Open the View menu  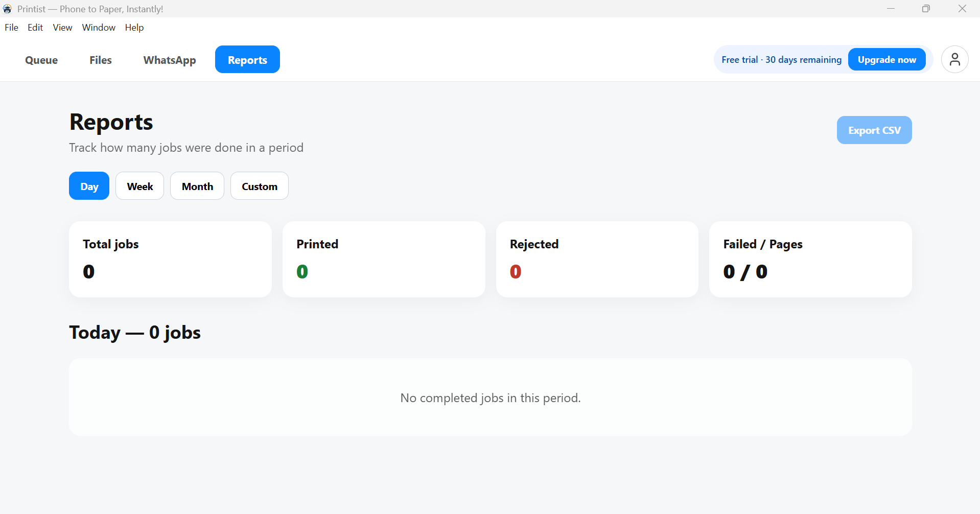click(62, 28)
